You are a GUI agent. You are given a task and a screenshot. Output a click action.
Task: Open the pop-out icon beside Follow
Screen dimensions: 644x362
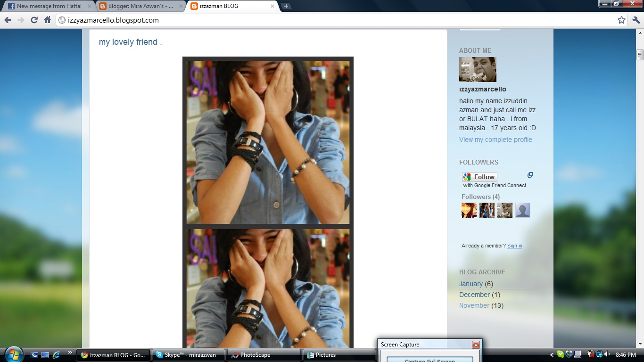(x=530, y=175)
